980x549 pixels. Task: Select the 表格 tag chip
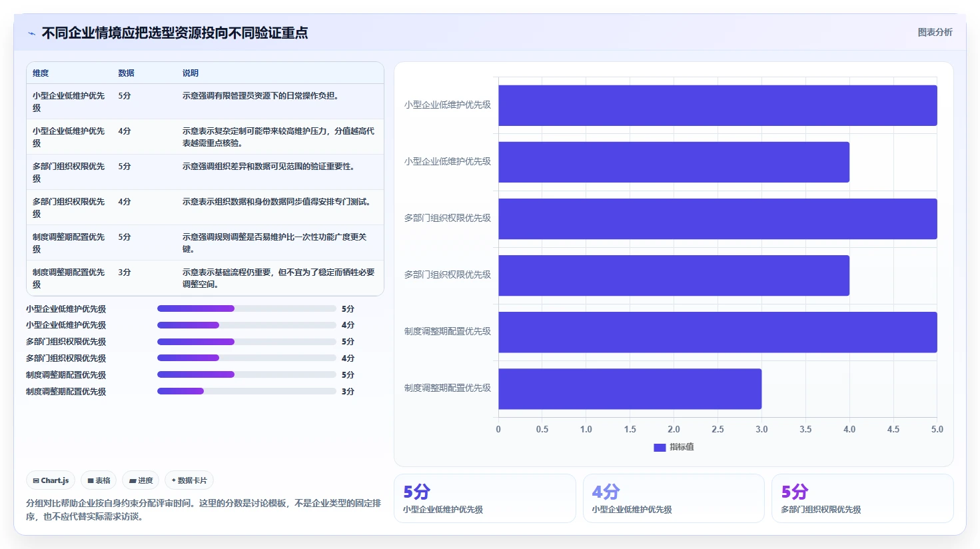pos(99,480)
